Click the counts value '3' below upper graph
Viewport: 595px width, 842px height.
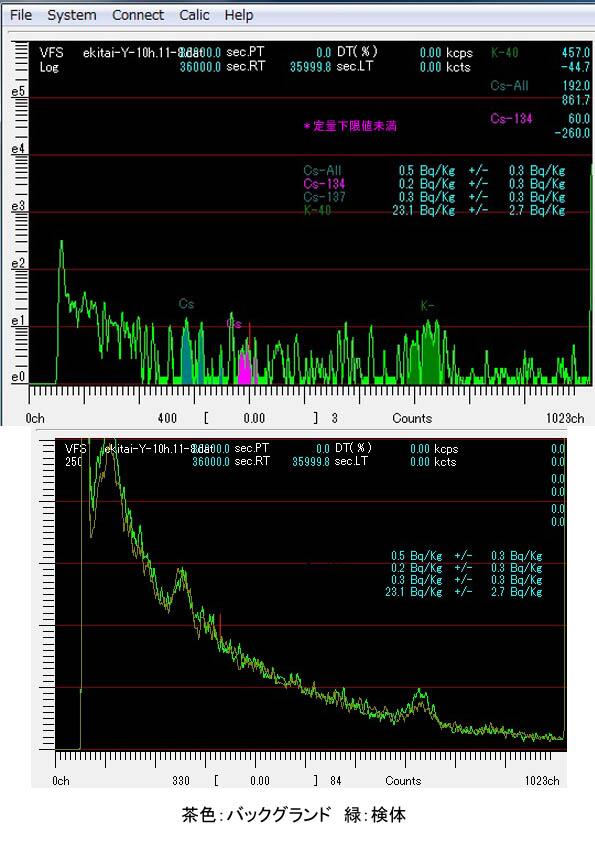coord(335,418)
